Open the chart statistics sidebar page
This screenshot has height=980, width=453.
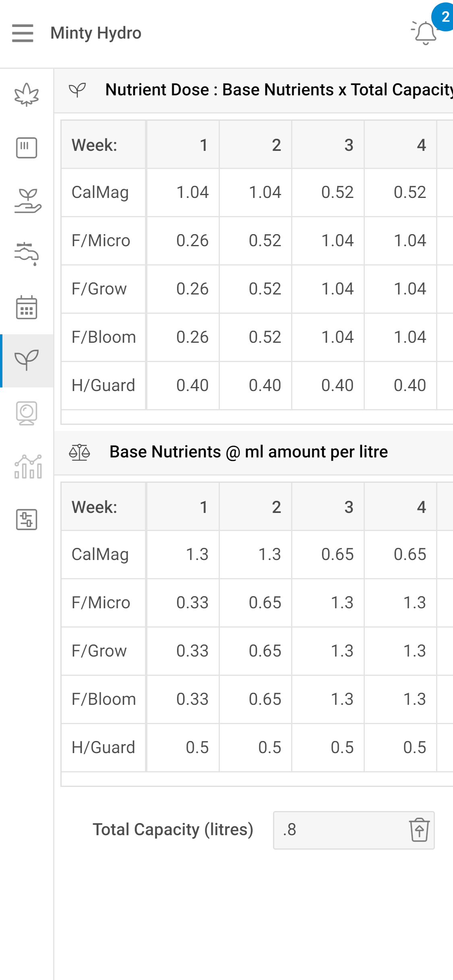27,467
